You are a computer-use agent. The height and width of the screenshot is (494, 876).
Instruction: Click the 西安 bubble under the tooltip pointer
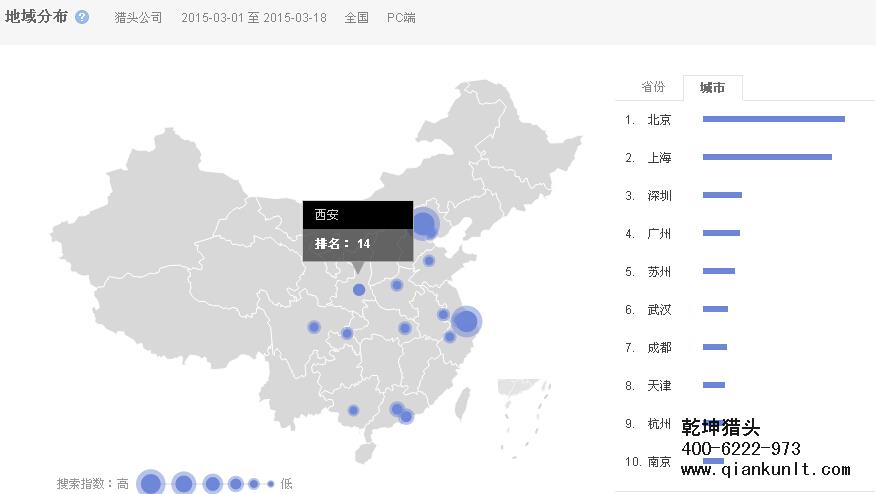click(x=359, y=289)
